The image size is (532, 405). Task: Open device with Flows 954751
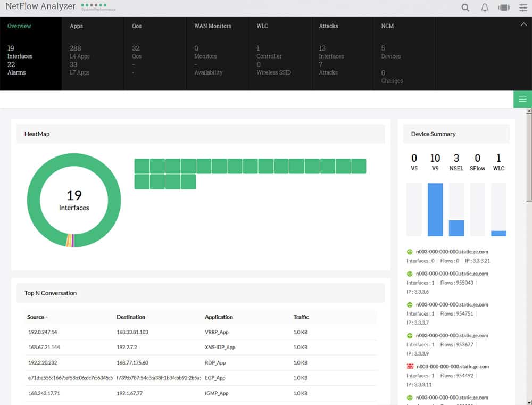coord(452,305)
